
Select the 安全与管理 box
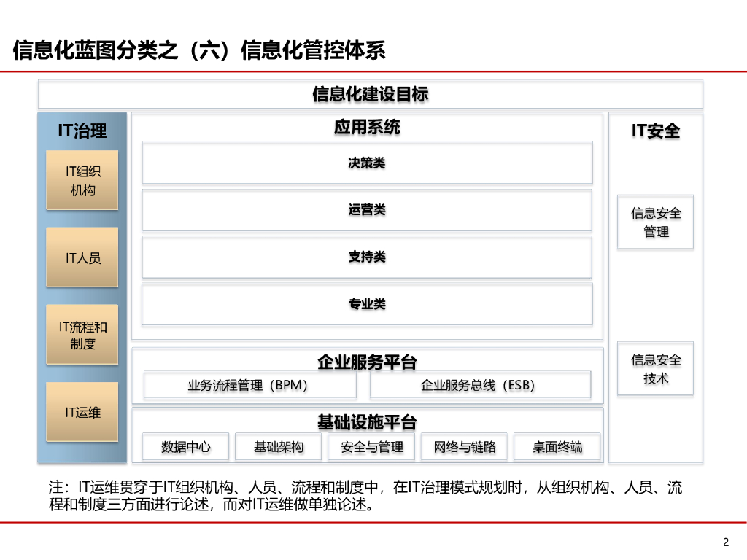click(371, 447)
